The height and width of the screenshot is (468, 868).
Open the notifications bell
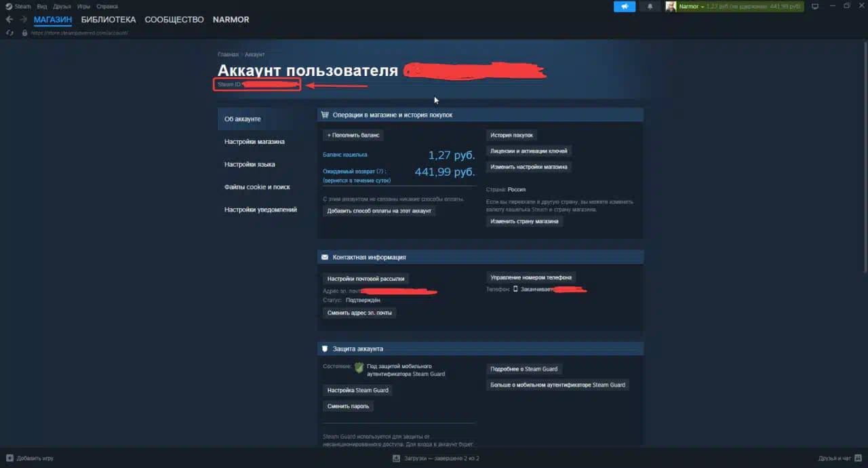click(650, 7)
